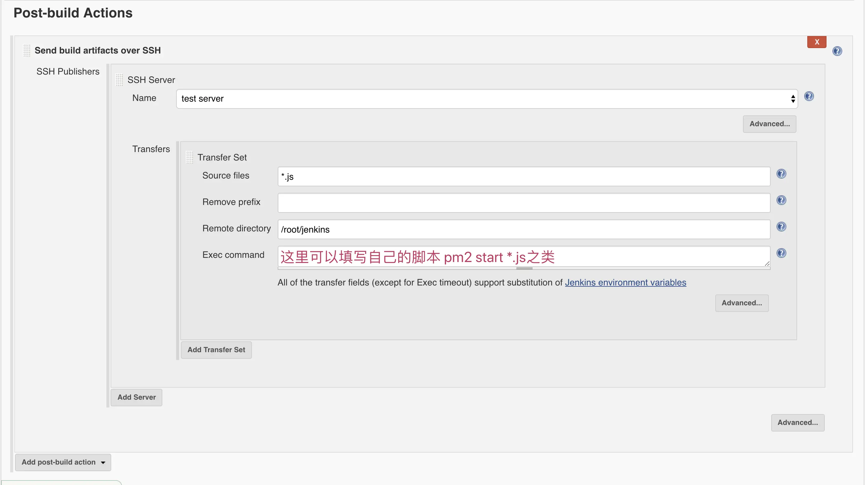Click help icon for Send build artifacts over SSH
Image resolution: width=868 pixels, height=485 pixels.
pos(837,51)
